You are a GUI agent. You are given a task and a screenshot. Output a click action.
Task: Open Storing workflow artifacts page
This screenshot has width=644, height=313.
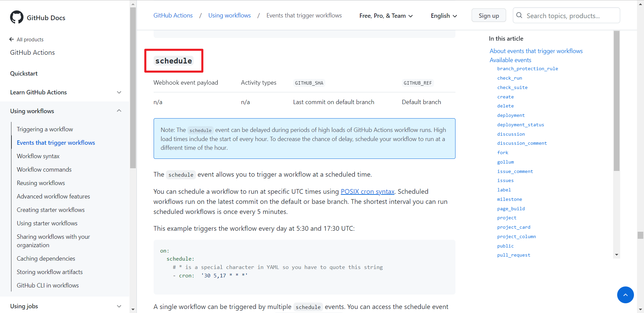(50, 272)
